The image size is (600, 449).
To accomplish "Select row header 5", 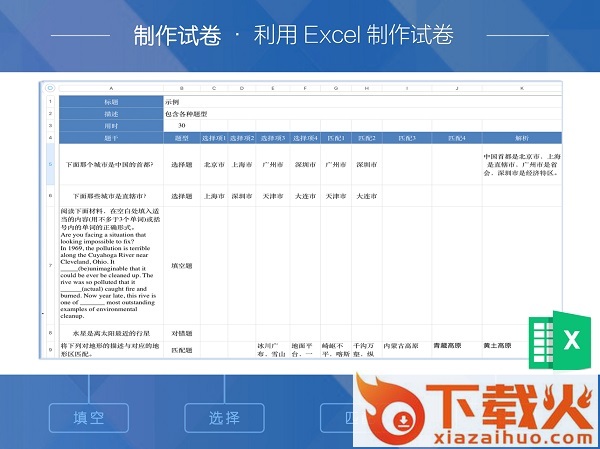I will (x=51, y=164).
